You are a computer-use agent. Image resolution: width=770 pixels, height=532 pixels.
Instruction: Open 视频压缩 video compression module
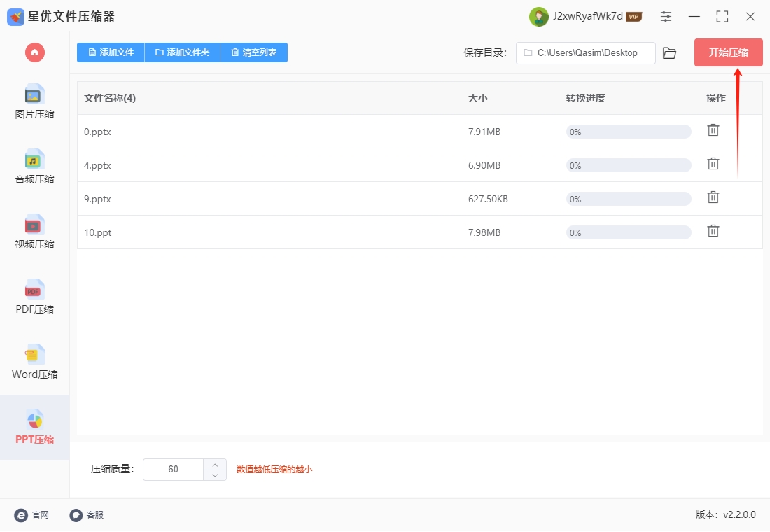click(x=34, y=232)
